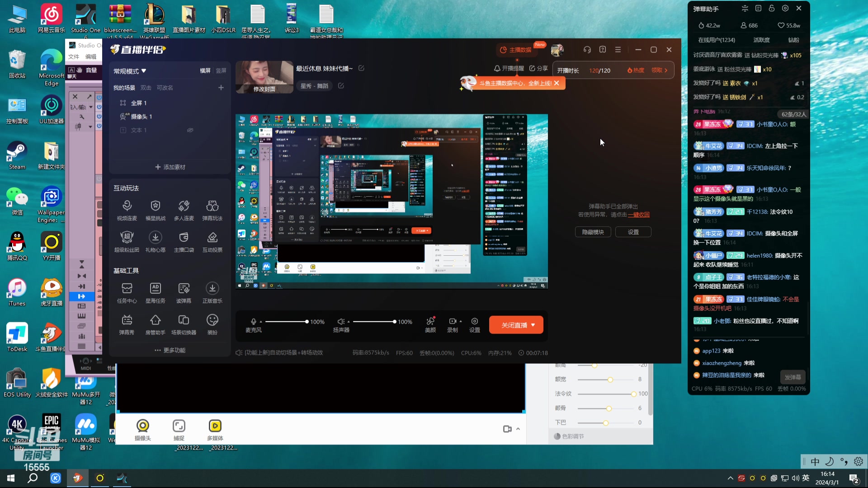The height and width of the screenshot is (488, 868).
Task: Click 设置 button under danmaku notice
Action: tap(633, 232)
